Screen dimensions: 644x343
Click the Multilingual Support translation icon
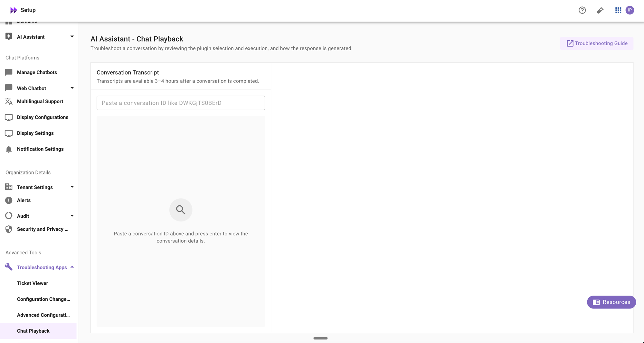pyautogui.click(x=8, y=101)
